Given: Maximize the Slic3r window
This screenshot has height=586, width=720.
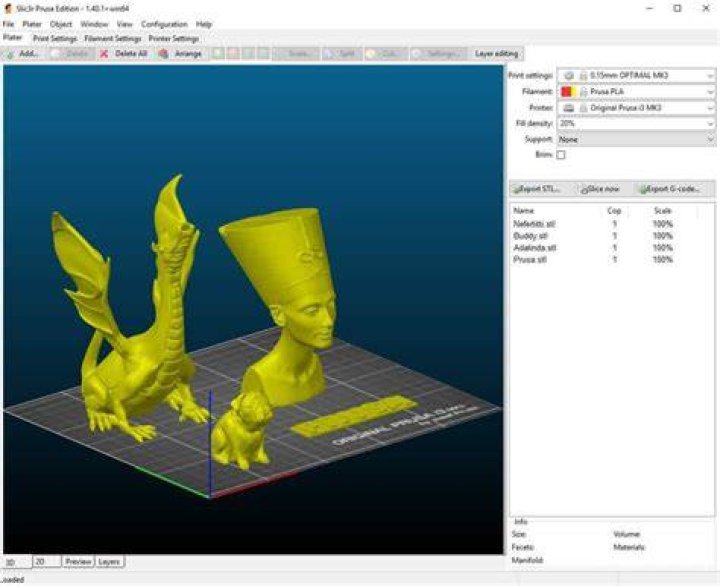Looking at the screenshot, I should coord(677,8).
